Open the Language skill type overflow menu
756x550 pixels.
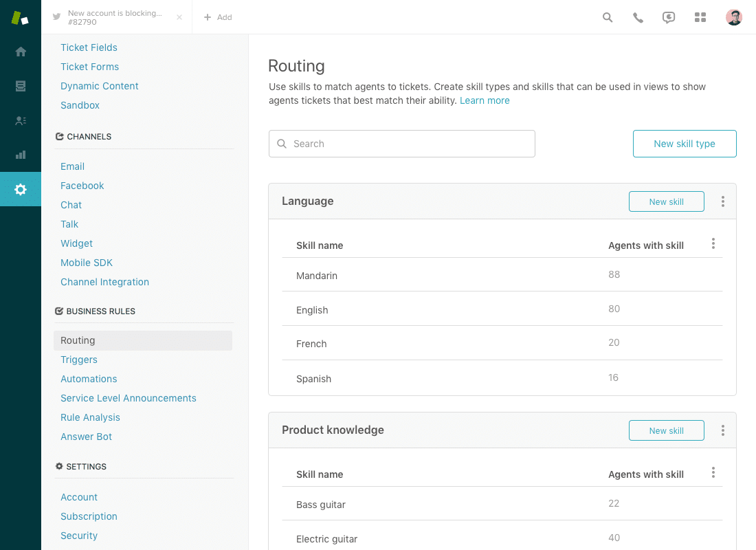(722, 201)
